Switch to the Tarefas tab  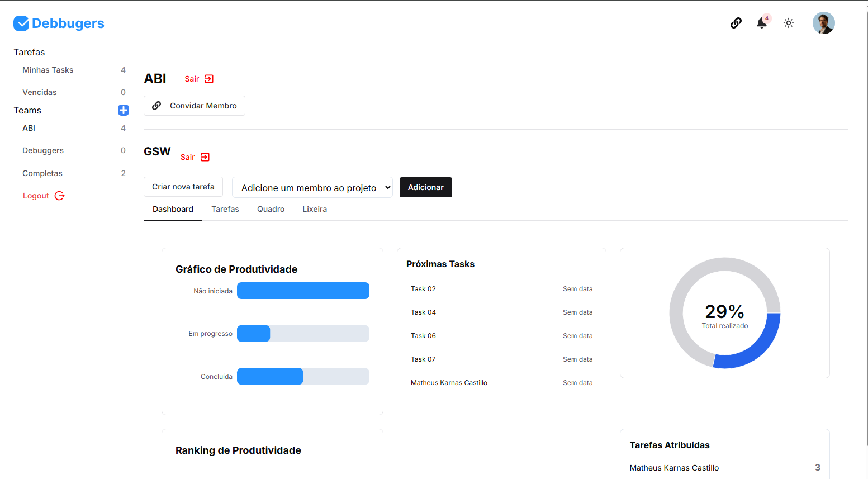(x=225, y=209)
